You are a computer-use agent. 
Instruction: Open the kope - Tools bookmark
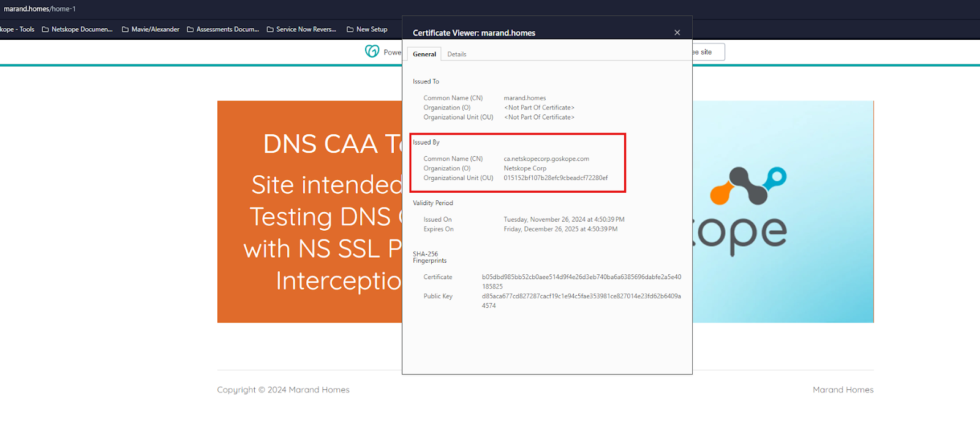17,29
